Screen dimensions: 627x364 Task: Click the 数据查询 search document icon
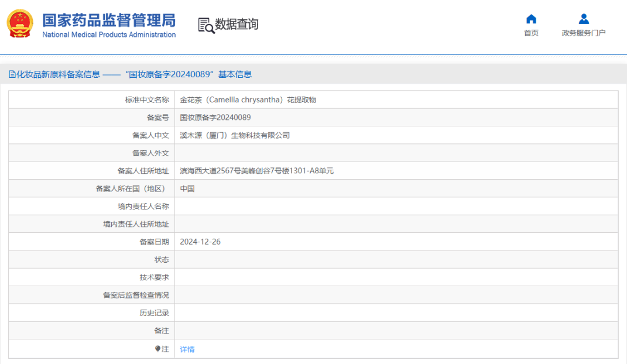click(206, 25)
